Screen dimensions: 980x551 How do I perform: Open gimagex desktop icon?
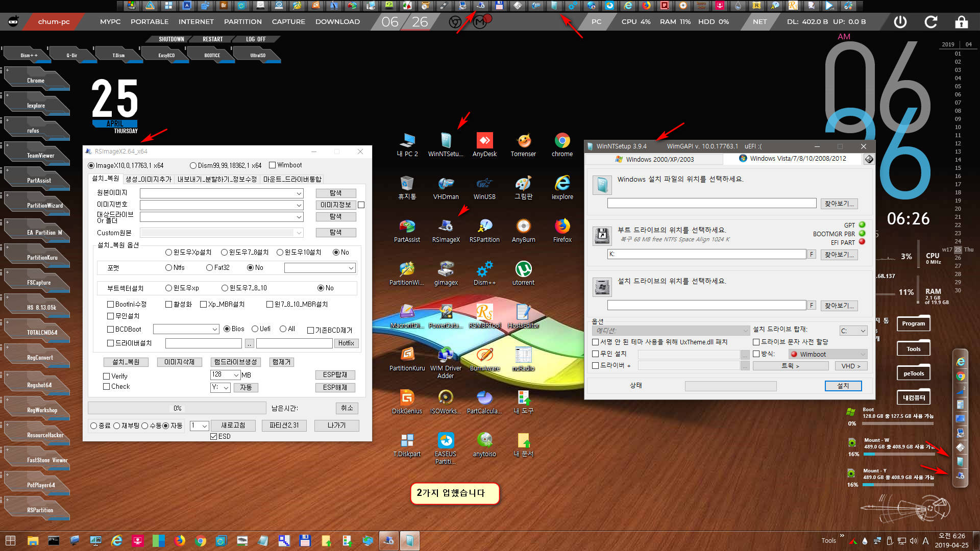(x=446, y=273)
